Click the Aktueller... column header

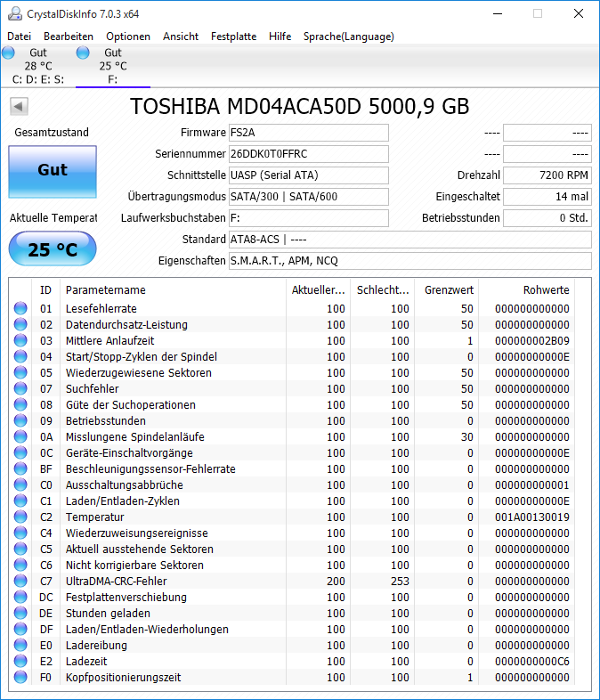pos(319,290)
